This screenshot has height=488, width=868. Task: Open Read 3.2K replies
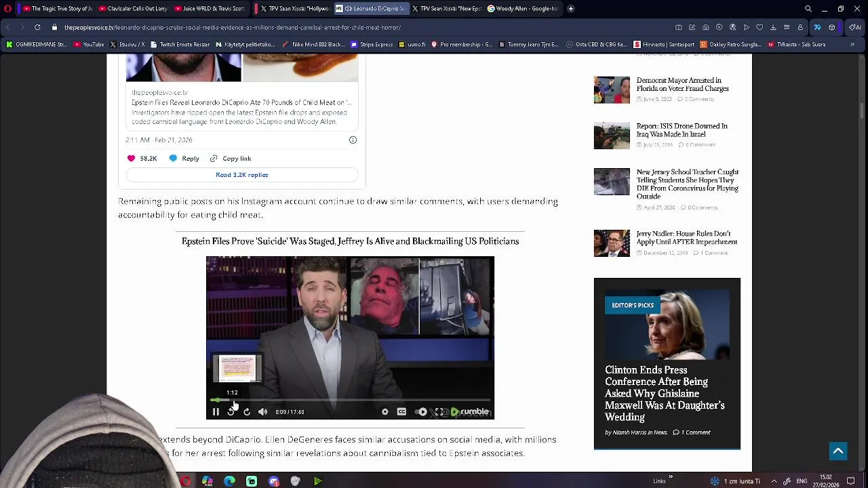click(242, 175)
